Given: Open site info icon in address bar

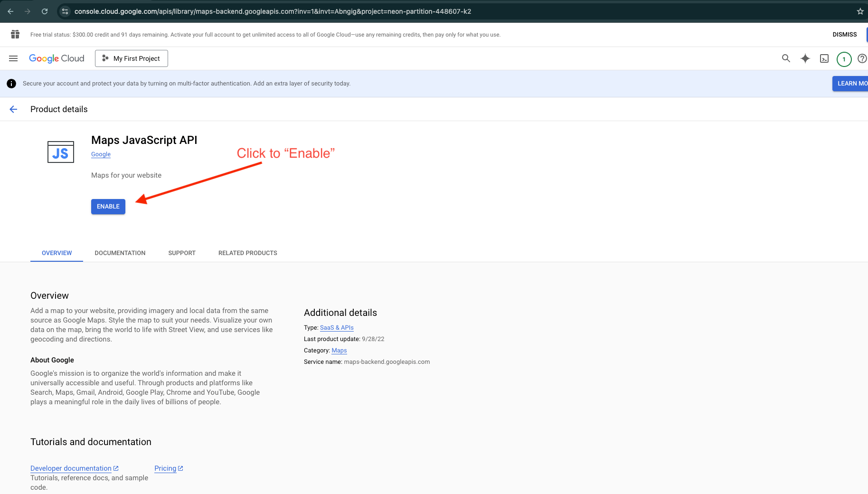Looking at the screenshot, I should click(x=66, y=11).
